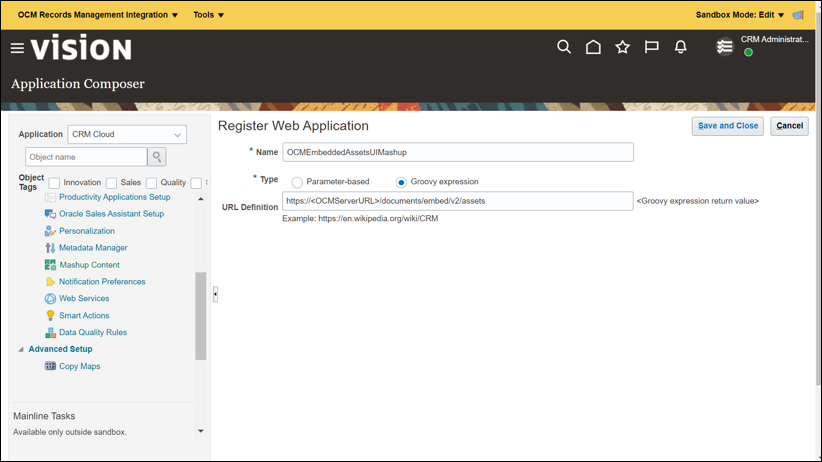Image resolution: width=822 pixels, height=462 pixels.
Task: Click Register Web Application title
Action: pyautogui.click(x=293, y=126)
